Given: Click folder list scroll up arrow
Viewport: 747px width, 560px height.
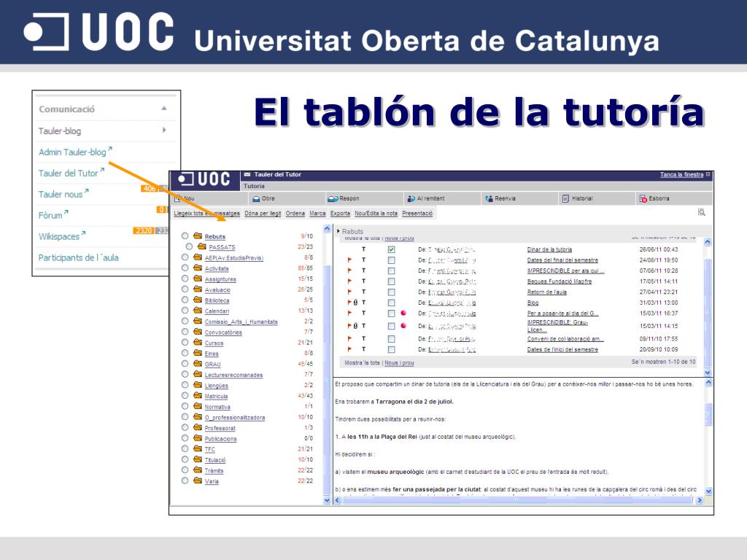Looking at the screenshot, I should click(x=327, y=229).
